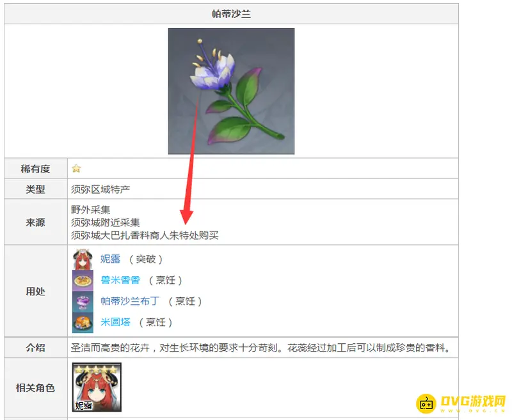This screenshot has width=512, height=420.
Task: Click Nilou's small avatar icon in 用处
Action: click(83, 260)
